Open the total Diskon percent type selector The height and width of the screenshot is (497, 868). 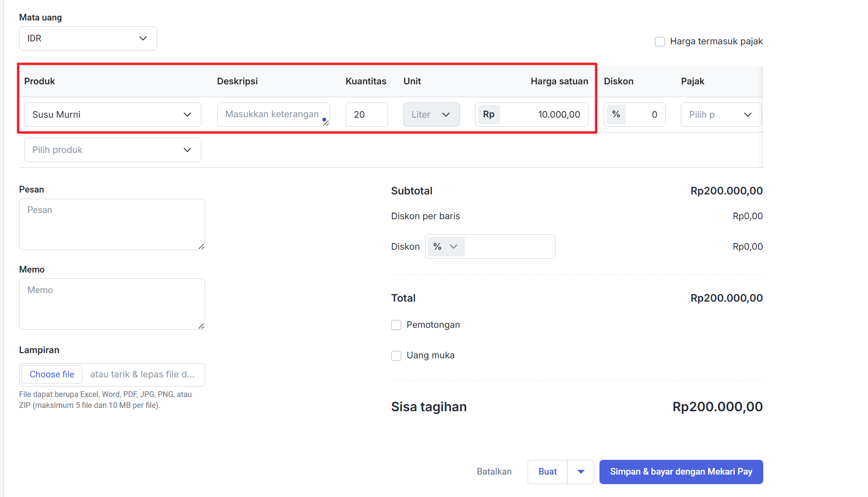(x=446, y=246)
